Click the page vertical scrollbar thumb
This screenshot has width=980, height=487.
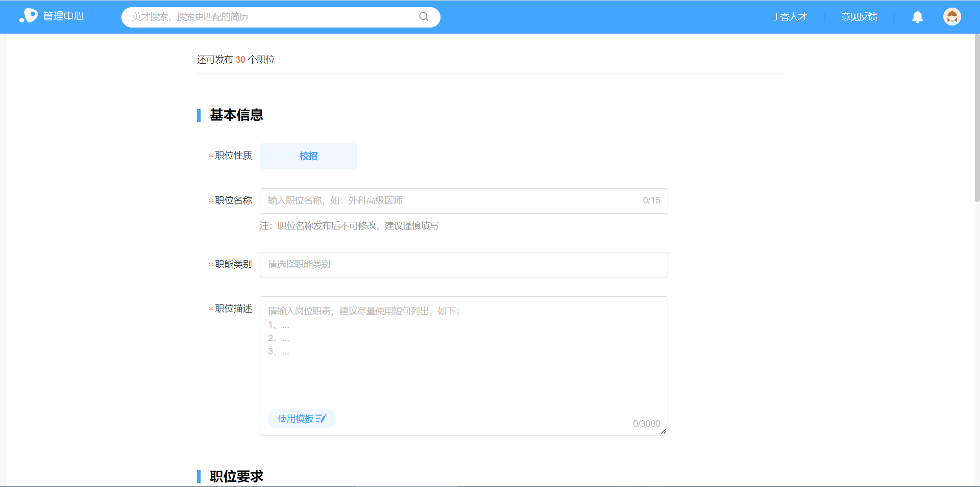click(977, 117)
